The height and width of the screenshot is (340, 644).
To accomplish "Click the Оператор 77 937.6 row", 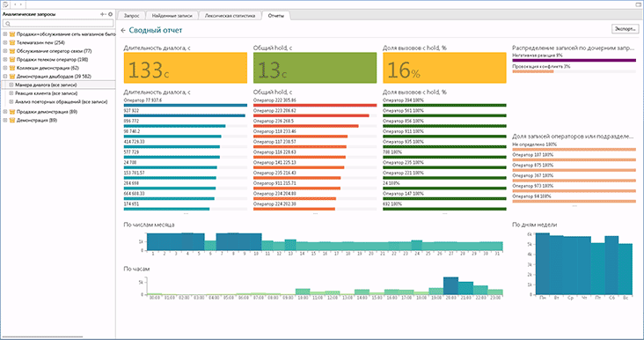I will [x=186, y=102].
